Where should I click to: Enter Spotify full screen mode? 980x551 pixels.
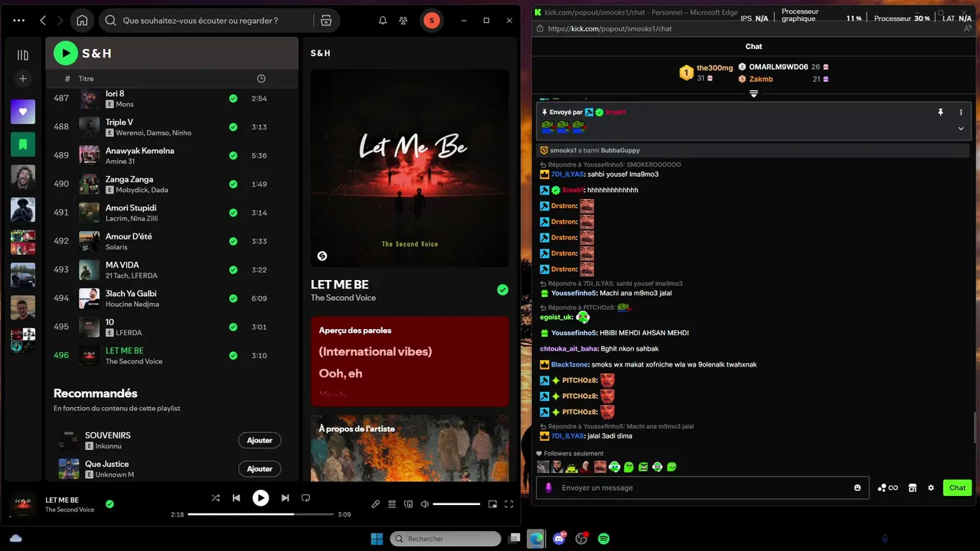click(508, 504)
